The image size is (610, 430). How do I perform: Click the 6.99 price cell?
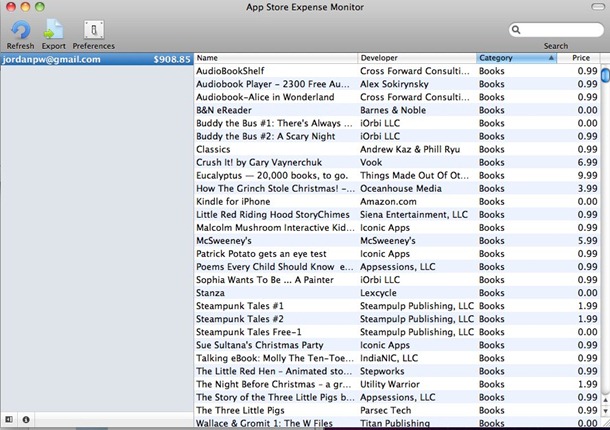587,162
